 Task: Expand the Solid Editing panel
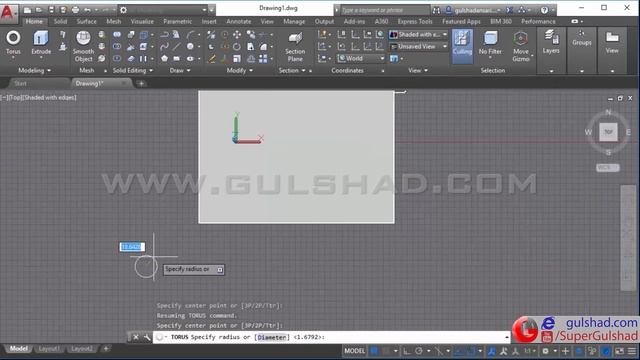133,70
